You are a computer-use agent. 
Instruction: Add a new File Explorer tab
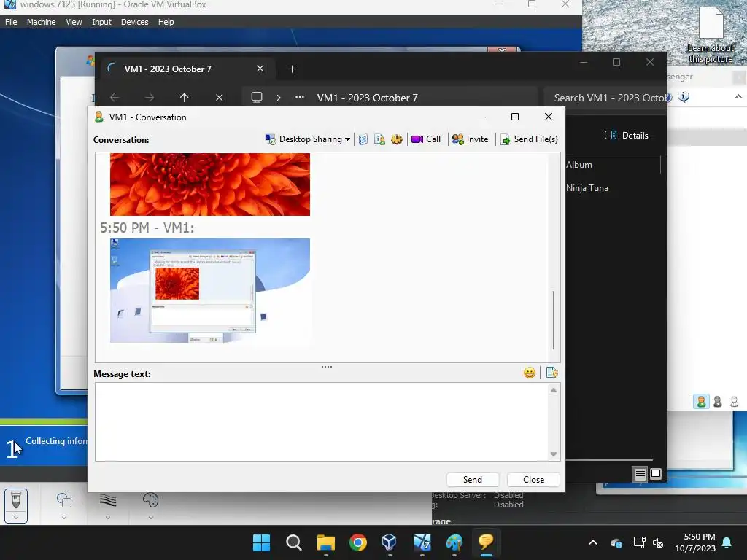[292, 69]
